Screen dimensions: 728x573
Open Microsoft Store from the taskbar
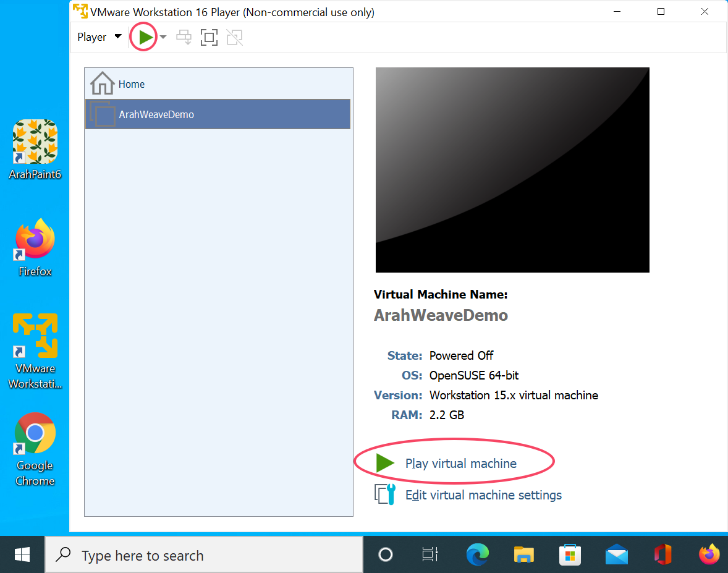point(570,555)
